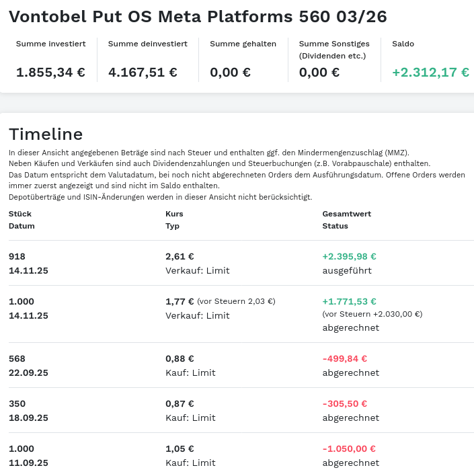
Task: Select the Stück column header
Action: click(x=20, y=214)
